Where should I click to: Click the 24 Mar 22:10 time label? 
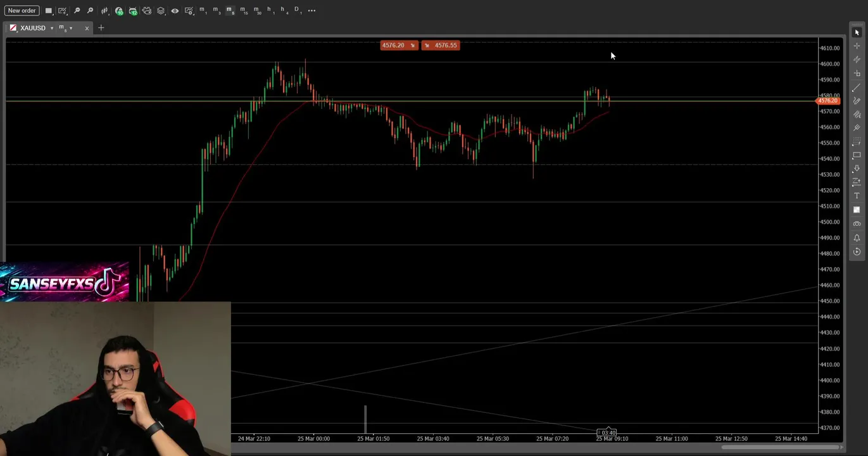tap(254, 438)
